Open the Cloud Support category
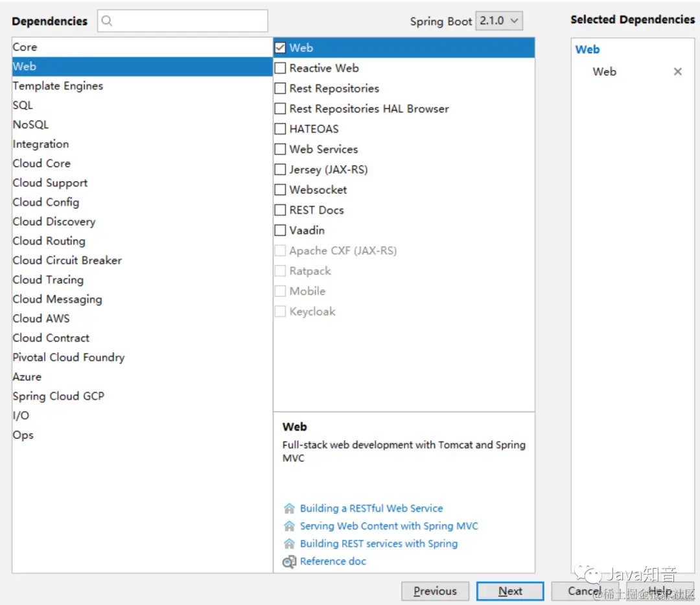Image resolution: width=700 pixels, height=605 pixels. coord(143,183)
